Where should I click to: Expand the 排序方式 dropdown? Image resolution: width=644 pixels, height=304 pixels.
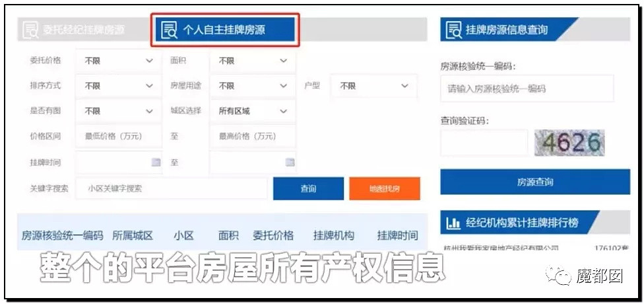[118, 86]
